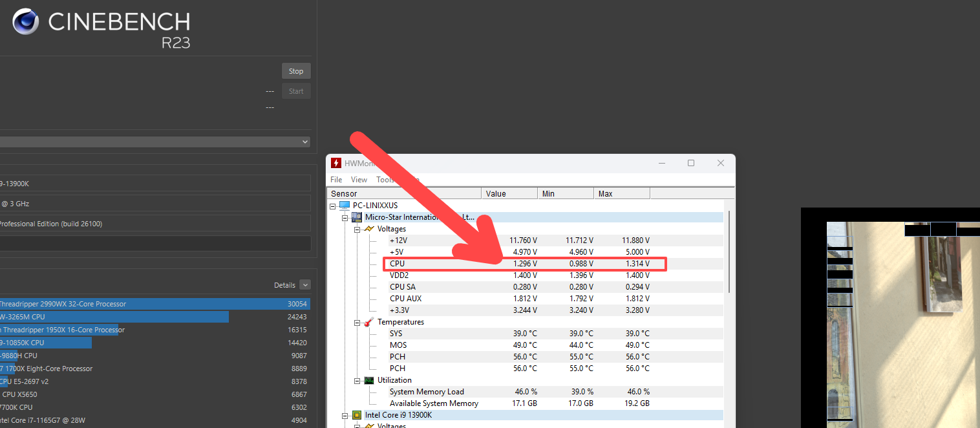
Task: Collapse the Micro-Star International node
Action: pos(345,217)
